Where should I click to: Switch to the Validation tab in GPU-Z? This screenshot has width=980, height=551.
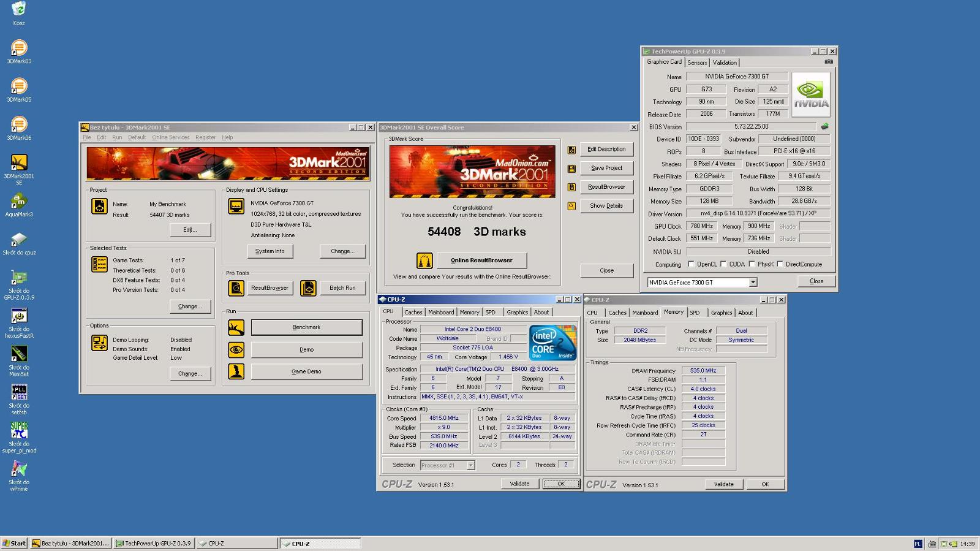pyautogui.click(x=725, y=63)
